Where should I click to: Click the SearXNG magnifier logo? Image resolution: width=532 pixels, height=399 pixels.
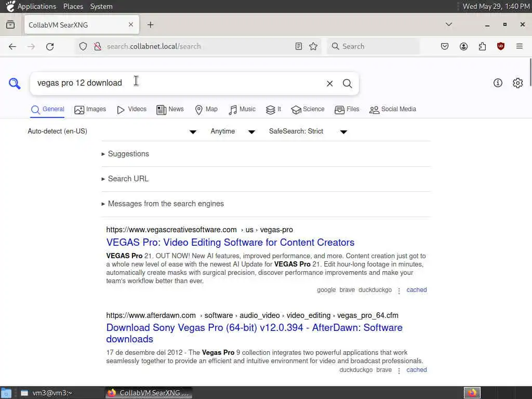coord(15,84)
